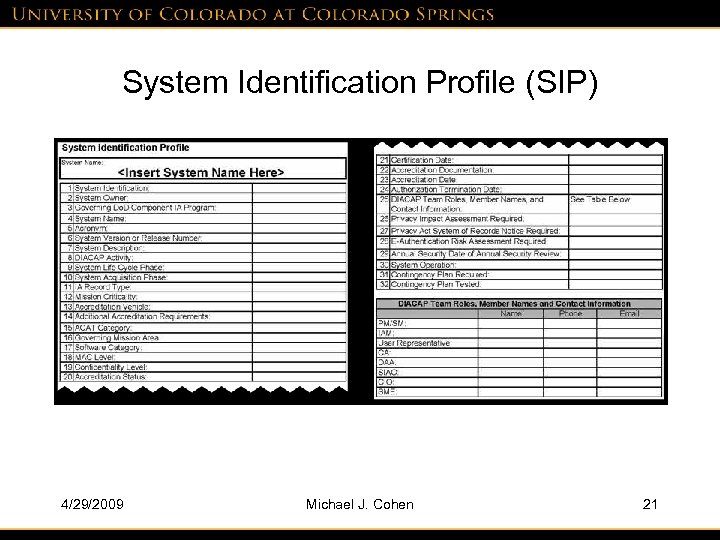Click the slide number 21
This screenshot has height=540, width=720.
pos(650,504)
